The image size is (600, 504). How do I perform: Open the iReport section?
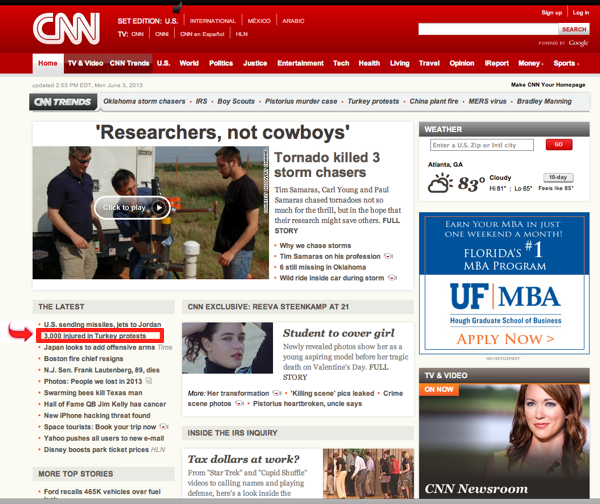pyautogui.click(x=496, y=63)
